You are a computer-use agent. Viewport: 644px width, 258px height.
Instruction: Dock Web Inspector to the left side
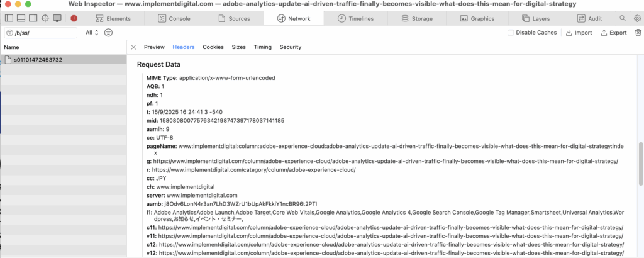(10, 18)
